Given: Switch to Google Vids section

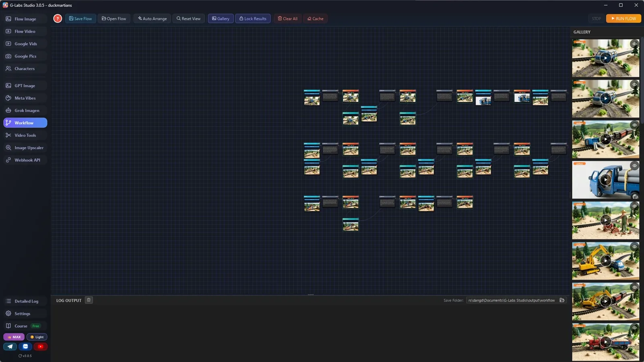Looking at the screenshot, I should pos(25,44).
